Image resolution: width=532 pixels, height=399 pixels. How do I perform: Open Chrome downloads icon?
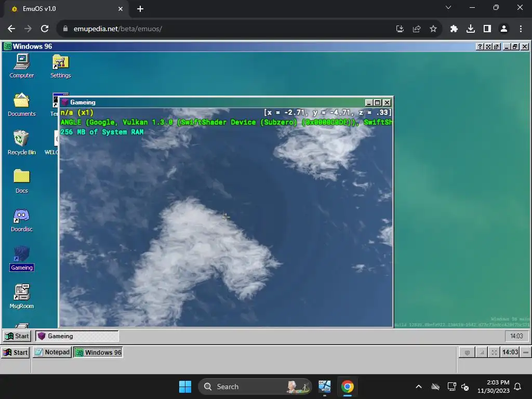(471, 29)
